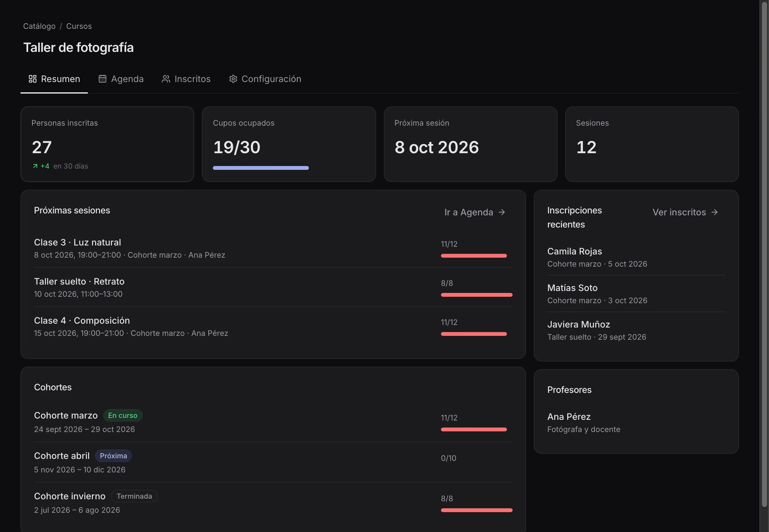The width and height of the screenshot is (769, 532).
Task: Click the arrow icon after Ver inscritos
Action: point(715,212)
